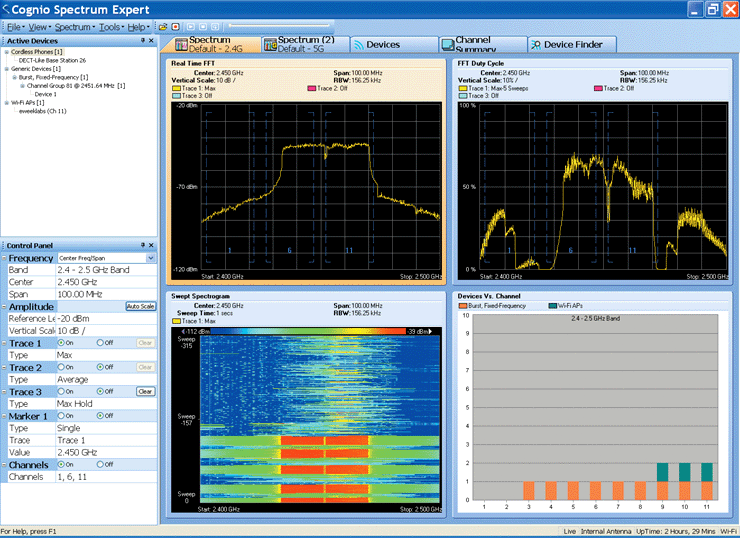Collapse the Trace 1 section
Image resolution: width=740 pixels, height=538 pixels.
pyautogui.click(x=4, y=343)
